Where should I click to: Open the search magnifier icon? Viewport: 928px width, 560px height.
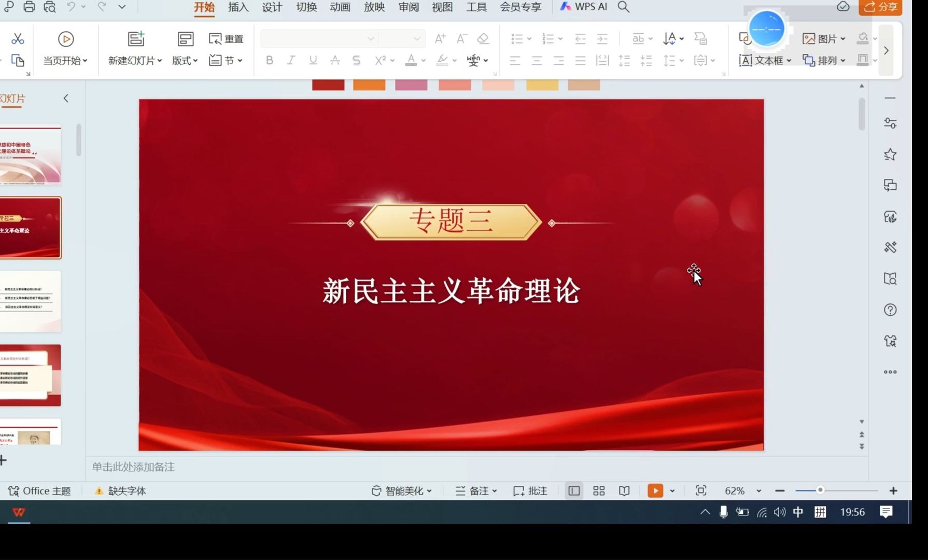pos(624,7)
